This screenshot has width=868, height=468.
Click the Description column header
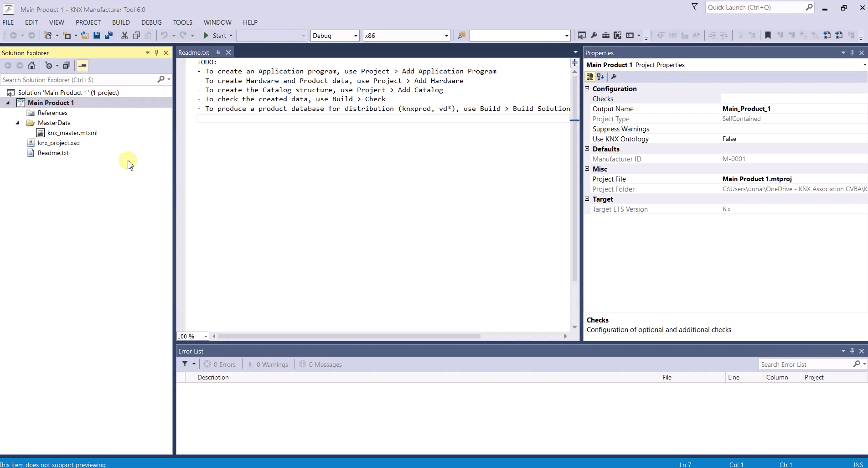coord(427,377)
